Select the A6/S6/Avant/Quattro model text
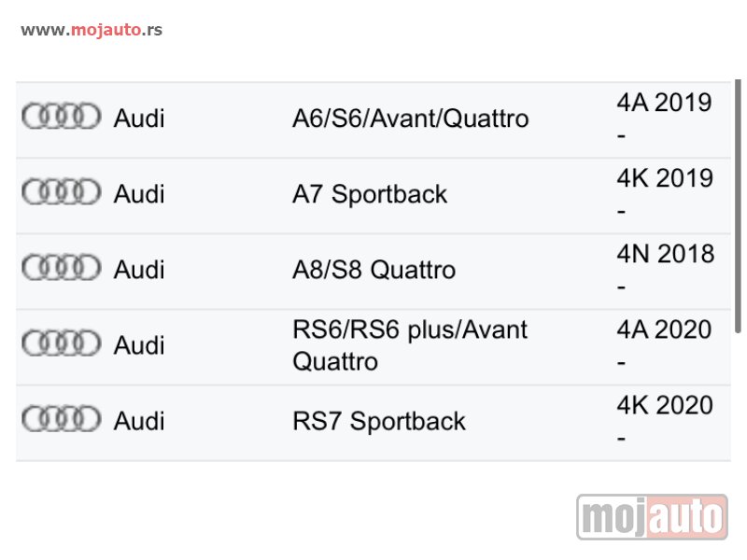The width and height of the screenshot is (747, 560). click(x=410, y=119)
